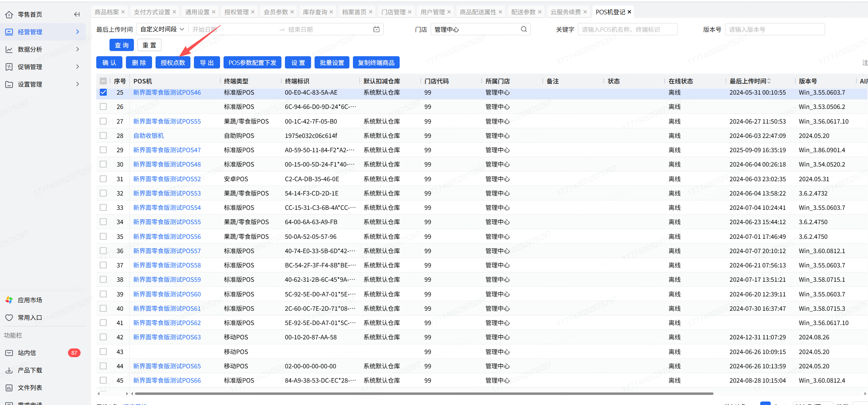Click the 产品下载 download icon
The image size is (868, 405).
pyautogui.click(x=9, y=370)
